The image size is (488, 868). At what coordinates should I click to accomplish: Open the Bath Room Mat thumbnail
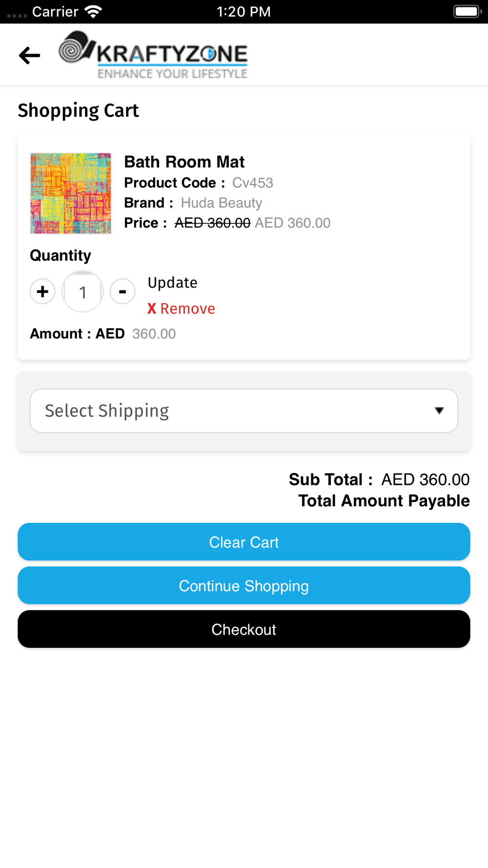tap(71, 193)
